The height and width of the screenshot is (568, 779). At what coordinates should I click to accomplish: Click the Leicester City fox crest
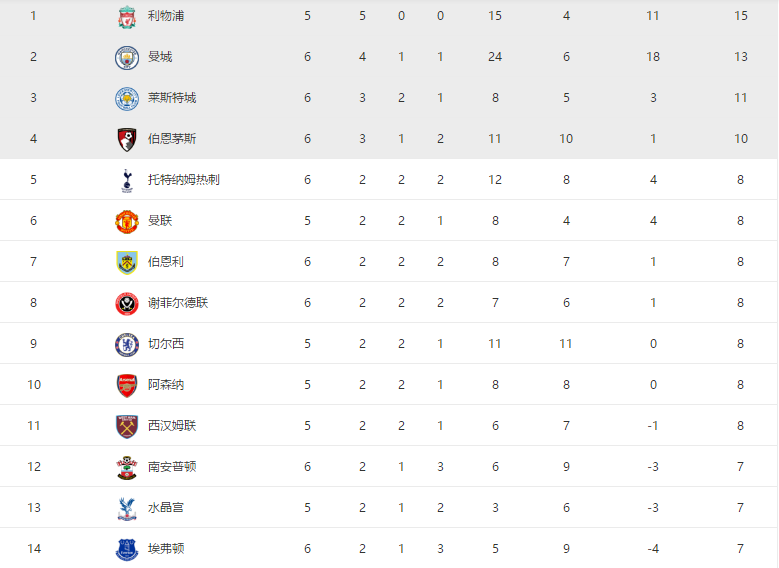(x=126, y=98)
